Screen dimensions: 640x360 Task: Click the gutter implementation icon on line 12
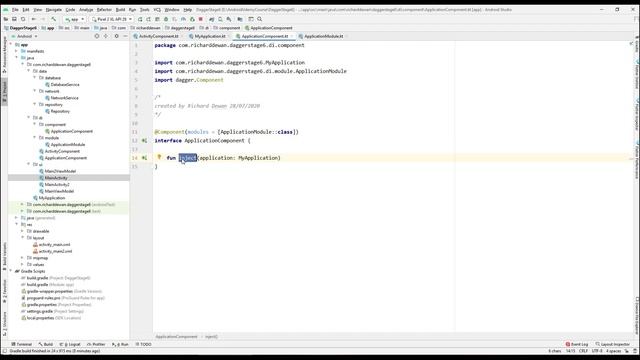point(144,140)
